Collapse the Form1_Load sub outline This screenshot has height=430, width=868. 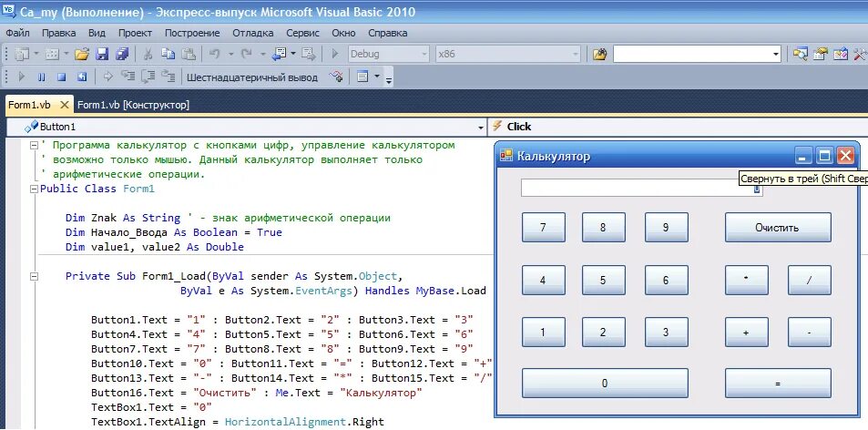(34, 276)
